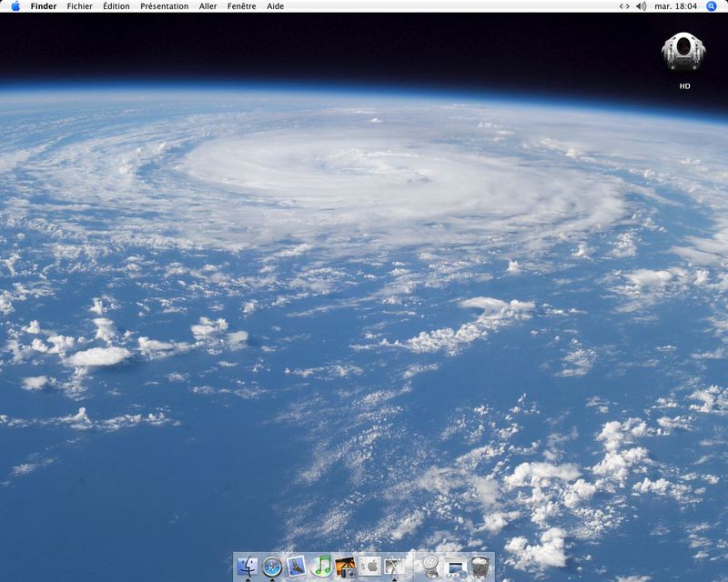The width and height of the screenshot is (728, 582).
Task: Open the volume control in menu bar
Action: pos(642,6)
